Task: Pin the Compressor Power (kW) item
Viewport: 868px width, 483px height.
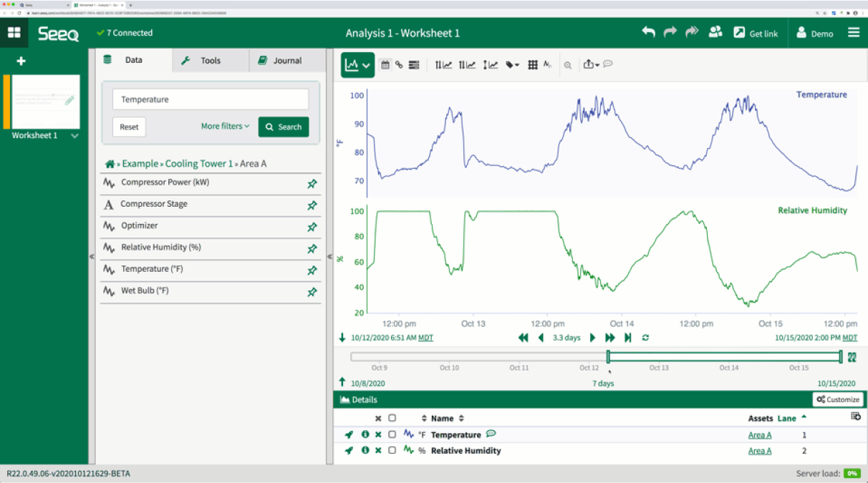Action: point(312,184)
